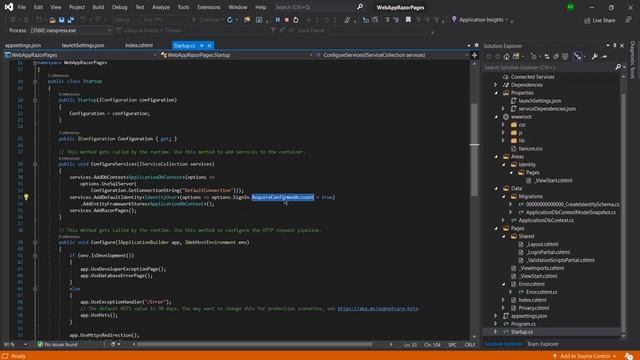Click the red Stop Debugging icon
Viewport: 640px width, 360px height.
coord(287,20)
